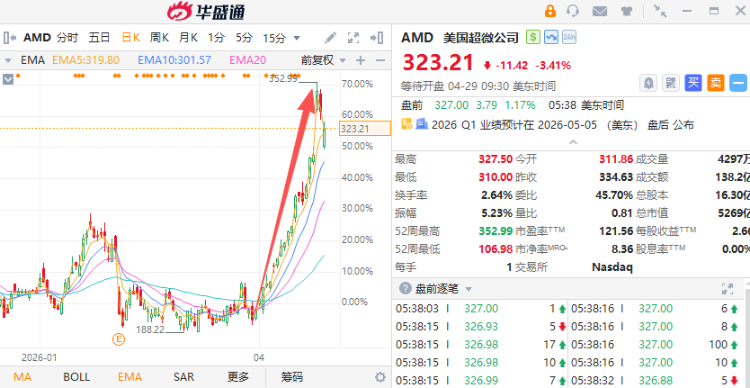Click the yellow earnings calendar icon
The height and width of the screenshot is (388, 750).
coord(407,125)
